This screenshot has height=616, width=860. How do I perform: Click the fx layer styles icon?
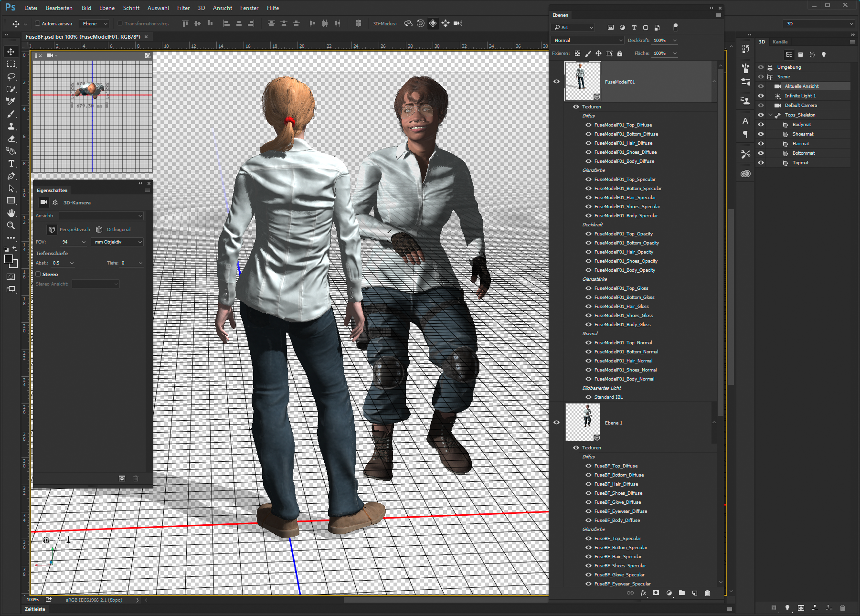tap(644, 593)
